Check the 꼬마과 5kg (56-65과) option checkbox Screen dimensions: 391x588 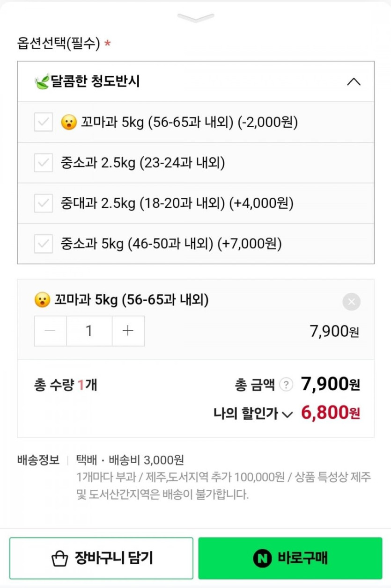coord(43,123)
